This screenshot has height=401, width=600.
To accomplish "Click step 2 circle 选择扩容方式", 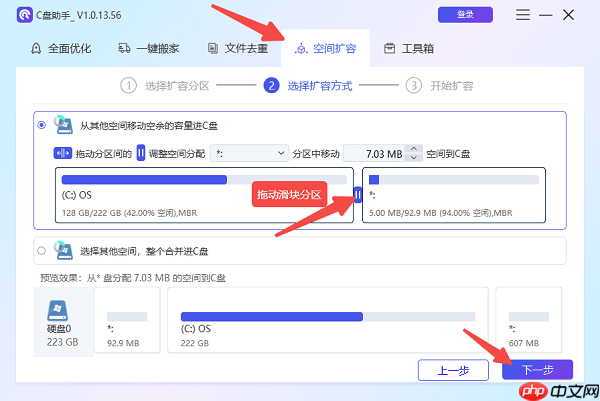I will pos(271,86).
